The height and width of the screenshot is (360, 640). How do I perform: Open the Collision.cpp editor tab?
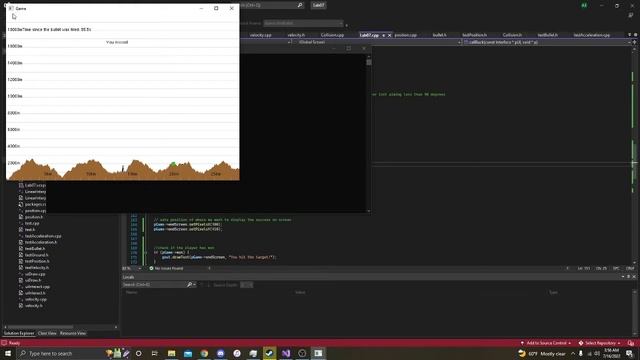332,35
